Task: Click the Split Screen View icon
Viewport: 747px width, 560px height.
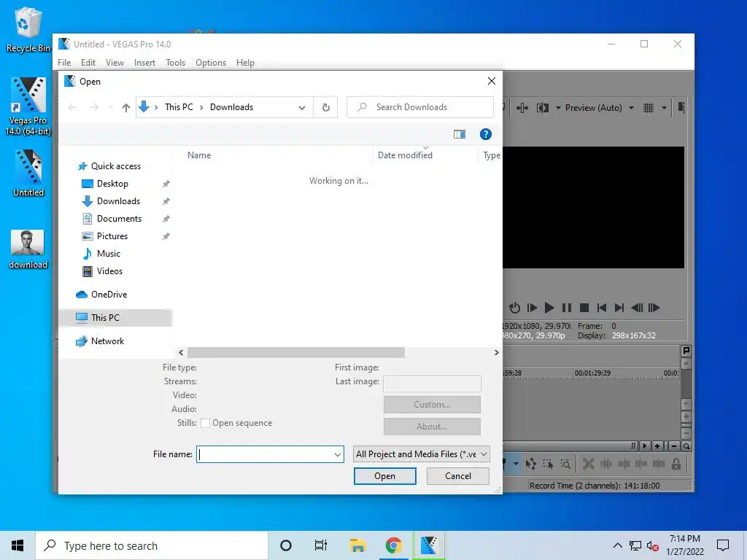Action: coord(543,108)
